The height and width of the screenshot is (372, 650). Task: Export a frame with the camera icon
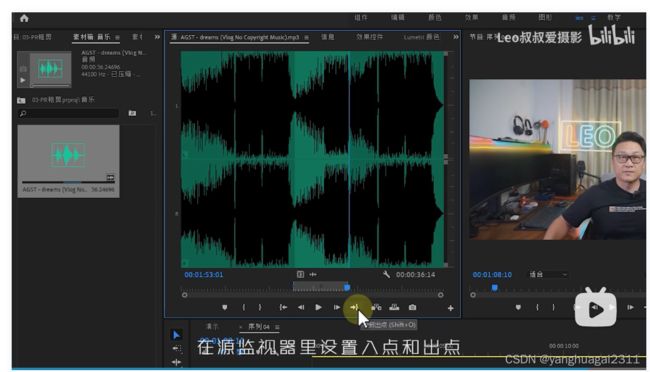[x=412, y=307]
